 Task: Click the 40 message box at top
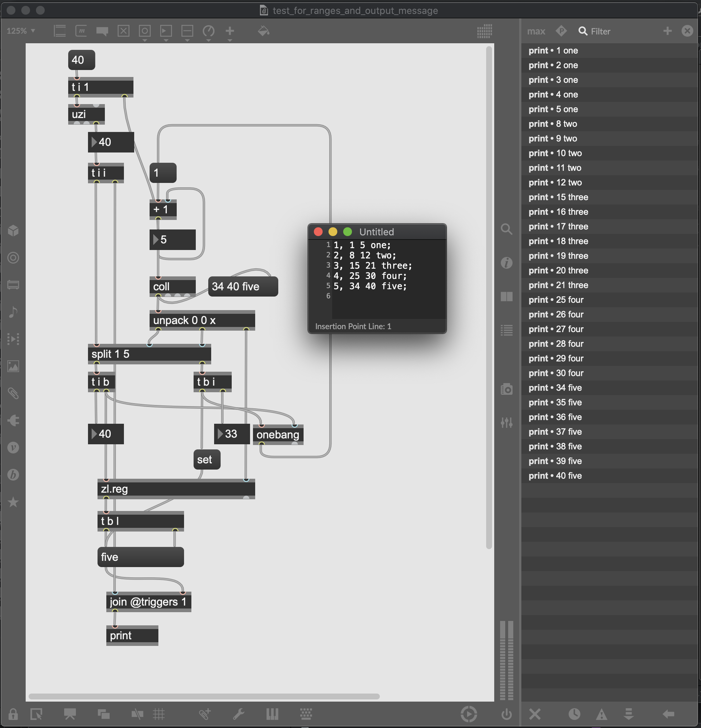pos(81,60)
